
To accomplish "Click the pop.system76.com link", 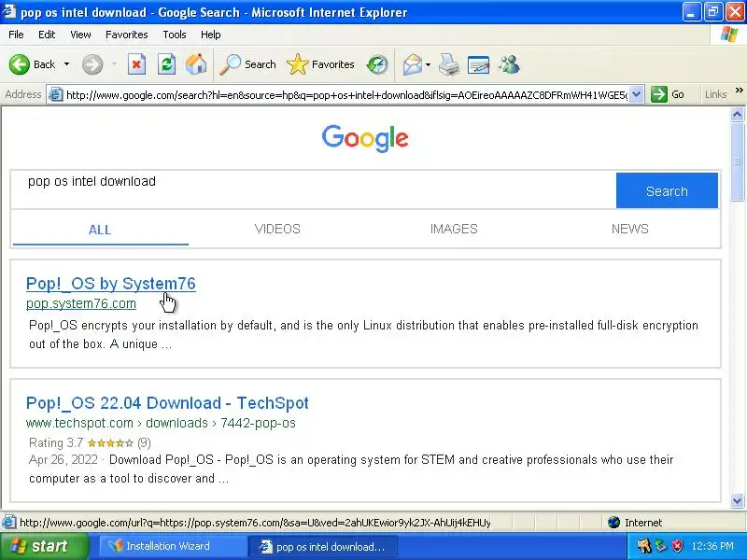I will click(x=81, y=304).
